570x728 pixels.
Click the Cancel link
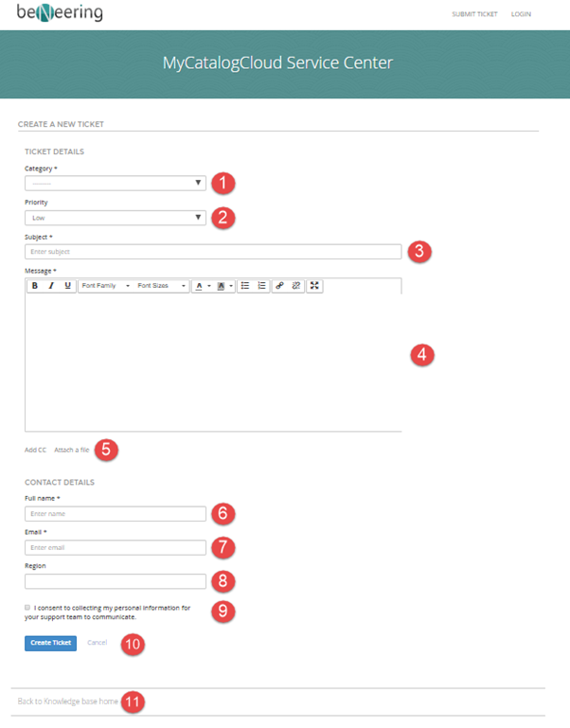click(x=98, y=643)
